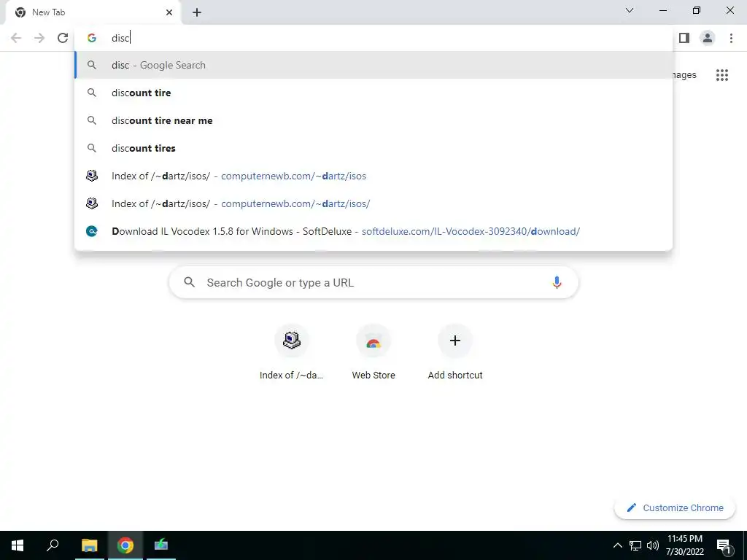Show hidden system tray icons
747x560 pixels.
[x=617, y=545]
